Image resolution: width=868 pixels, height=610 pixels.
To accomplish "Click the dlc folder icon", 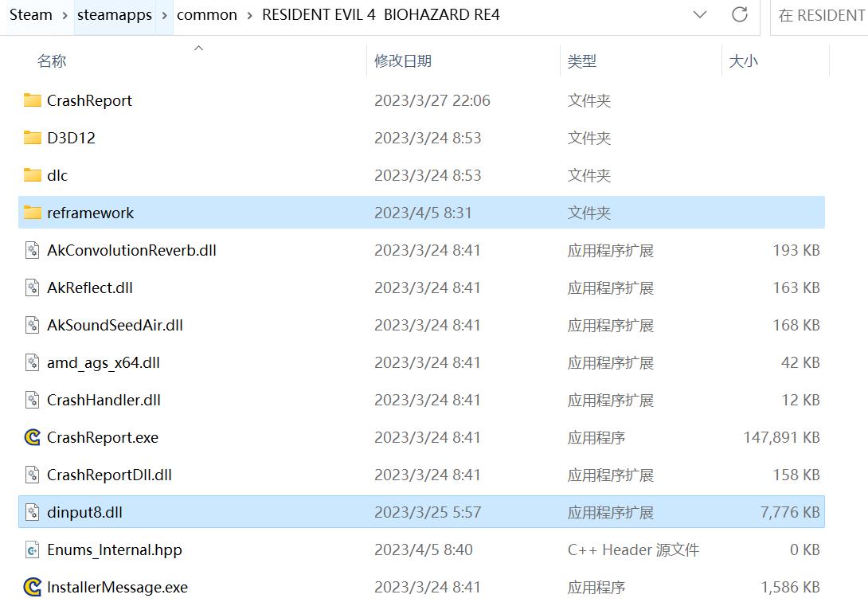I will point(32,175).
